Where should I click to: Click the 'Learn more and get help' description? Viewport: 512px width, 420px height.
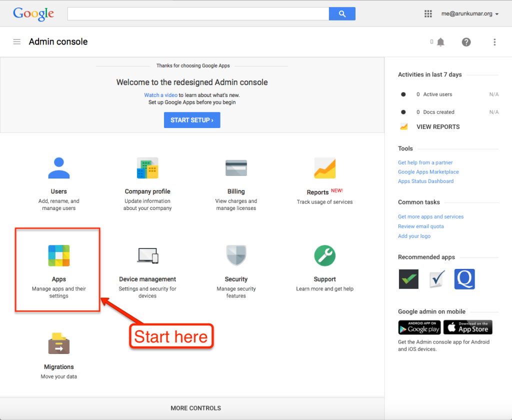(x=325, y=288)
